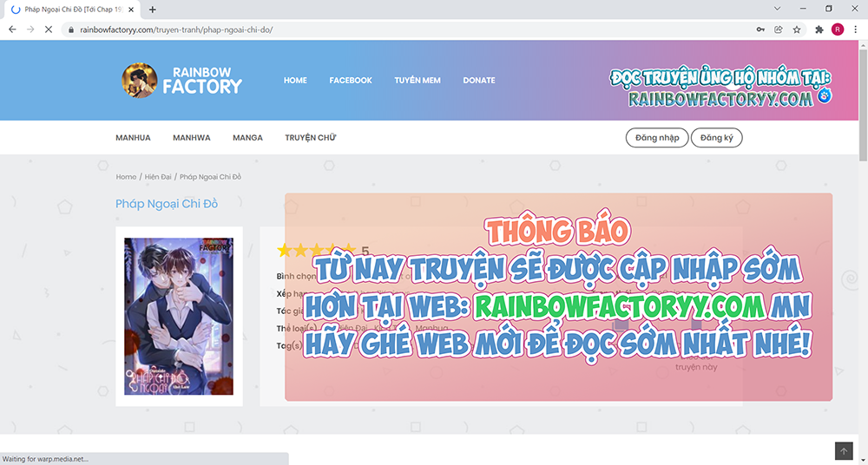Stop the page from loading
The width and height of the screenshot is (868, 465).
coord(49,29)
